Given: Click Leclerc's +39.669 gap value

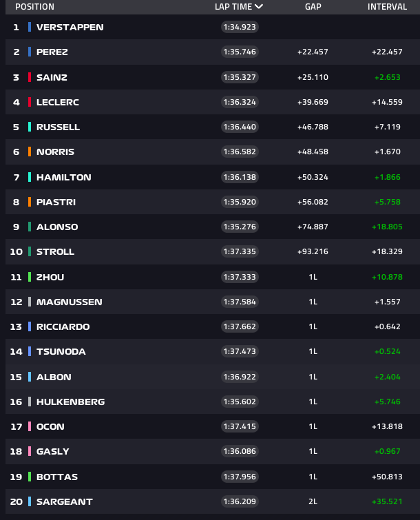Looking at the screenshot, I should (x=313, y=102).
